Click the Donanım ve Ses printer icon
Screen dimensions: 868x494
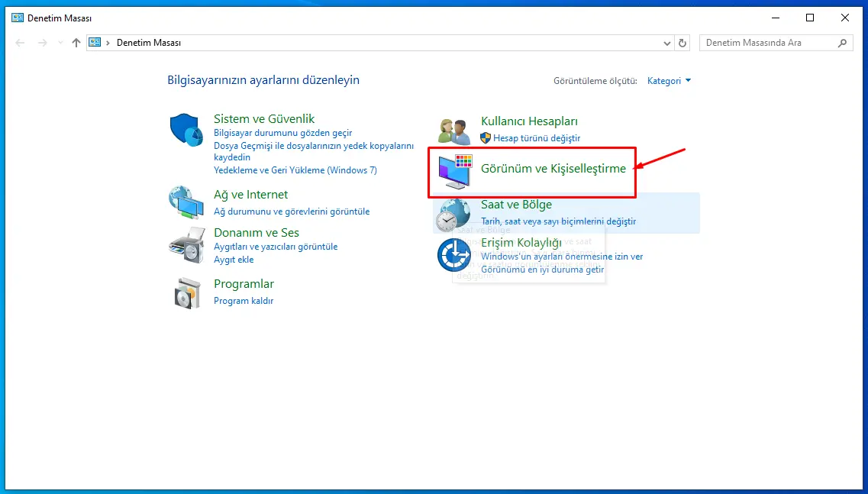click(x=186, y=244)
